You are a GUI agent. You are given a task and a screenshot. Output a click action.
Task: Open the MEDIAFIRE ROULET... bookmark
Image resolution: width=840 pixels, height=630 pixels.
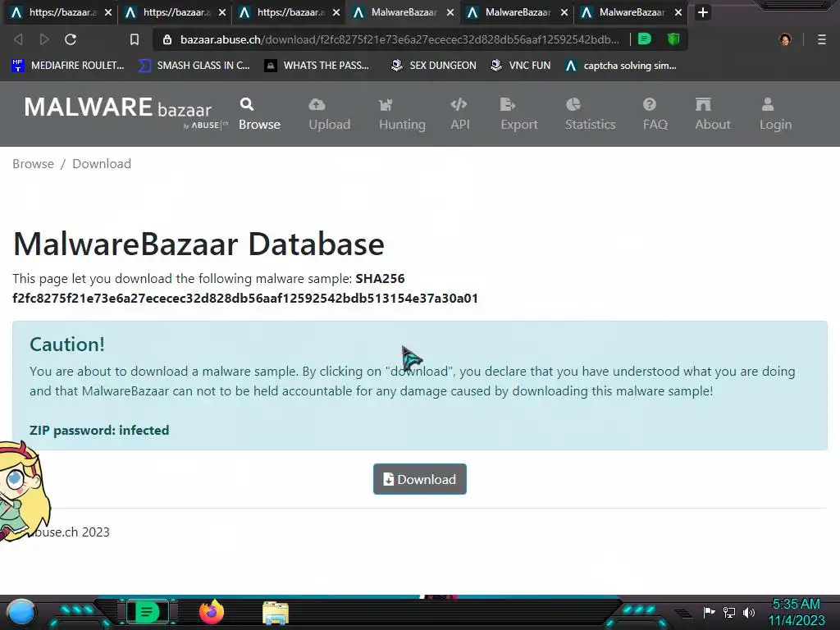pyautogui.click(x=67, y=66)
